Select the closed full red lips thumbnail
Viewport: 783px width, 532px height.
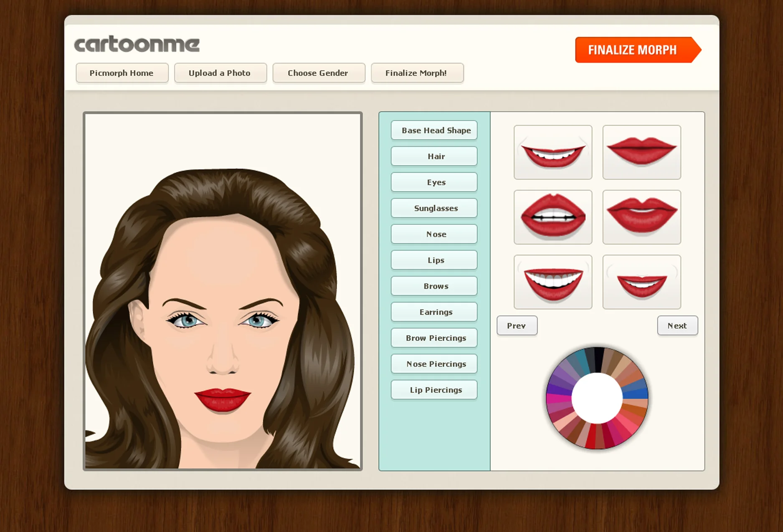click(x=642, y=152)
